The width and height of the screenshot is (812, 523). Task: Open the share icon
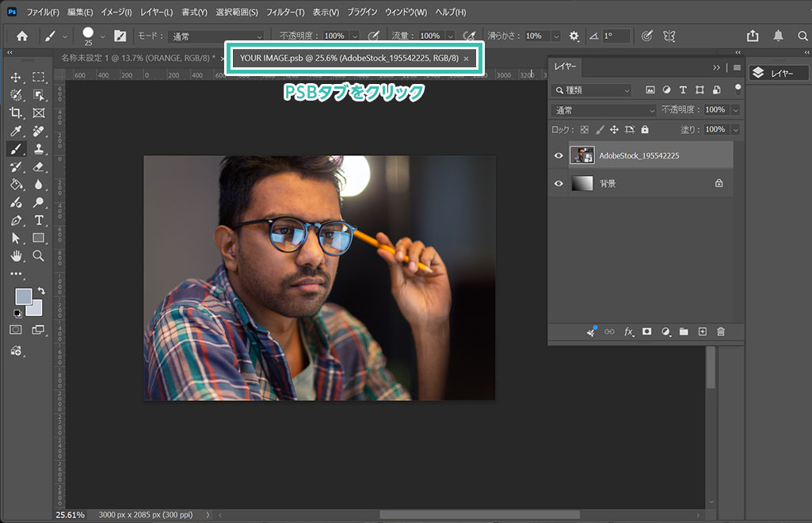click(x=753, y=36)
